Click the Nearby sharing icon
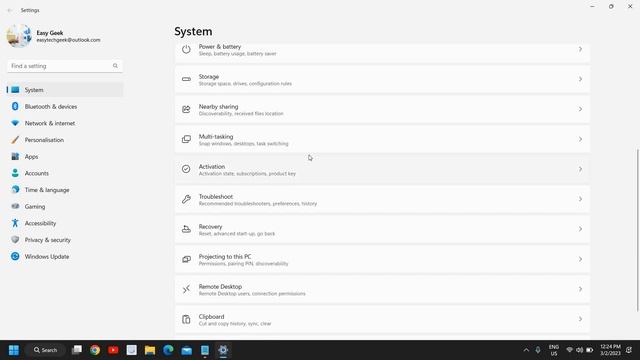The image size is (640, 360). point(186,109)
